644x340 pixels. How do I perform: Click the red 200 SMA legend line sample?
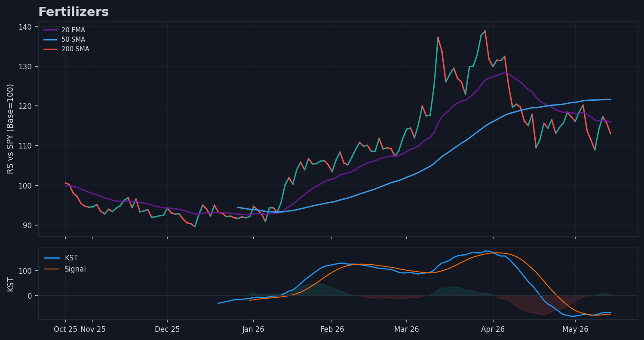(x=50, y=49)
